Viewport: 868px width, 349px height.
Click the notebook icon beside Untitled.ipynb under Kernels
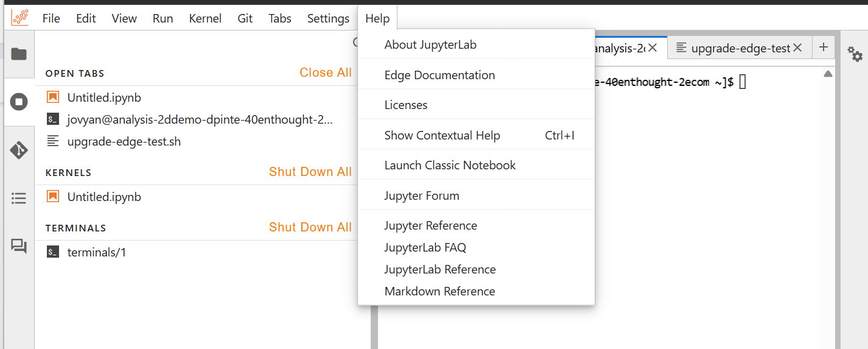click(53, 197)
